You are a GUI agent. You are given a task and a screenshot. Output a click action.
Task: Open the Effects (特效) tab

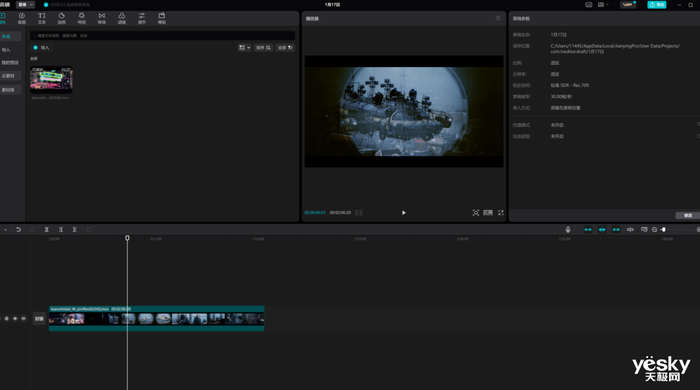82,18
